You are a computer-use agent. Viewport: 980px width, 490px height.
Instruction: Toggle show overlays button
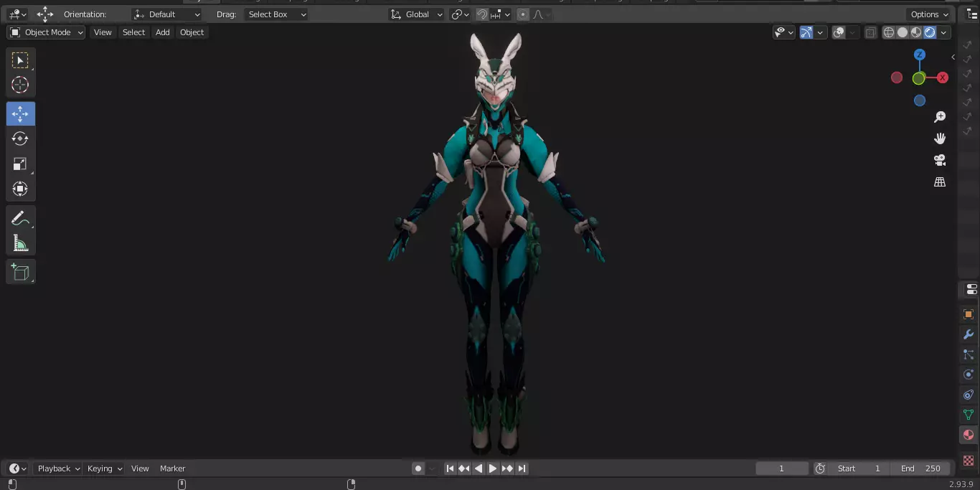pos(839,32)
